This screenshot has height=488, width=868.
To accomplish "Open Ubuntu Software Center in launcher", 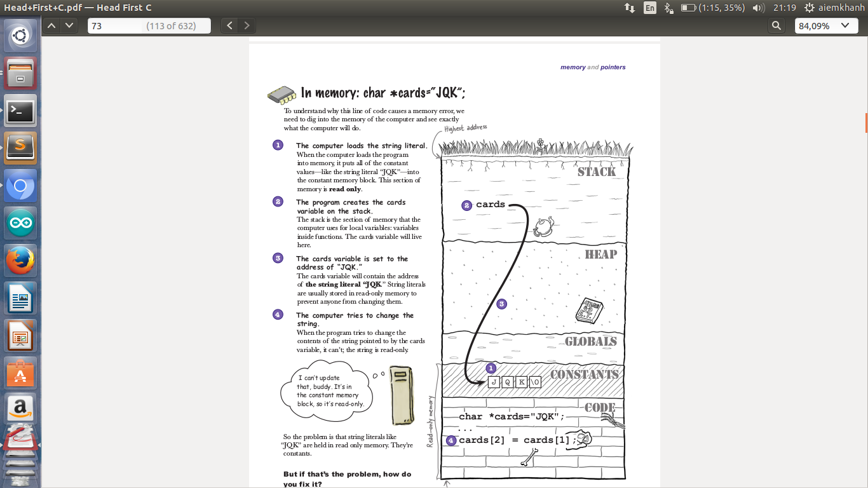I will tap(20, 373).
